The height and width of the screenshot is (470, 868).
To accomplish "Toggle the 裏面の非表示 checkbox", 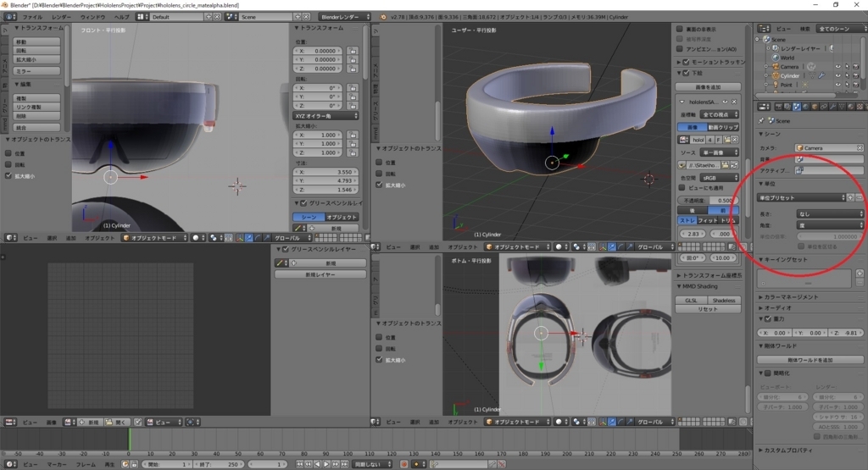I will 679,29.
